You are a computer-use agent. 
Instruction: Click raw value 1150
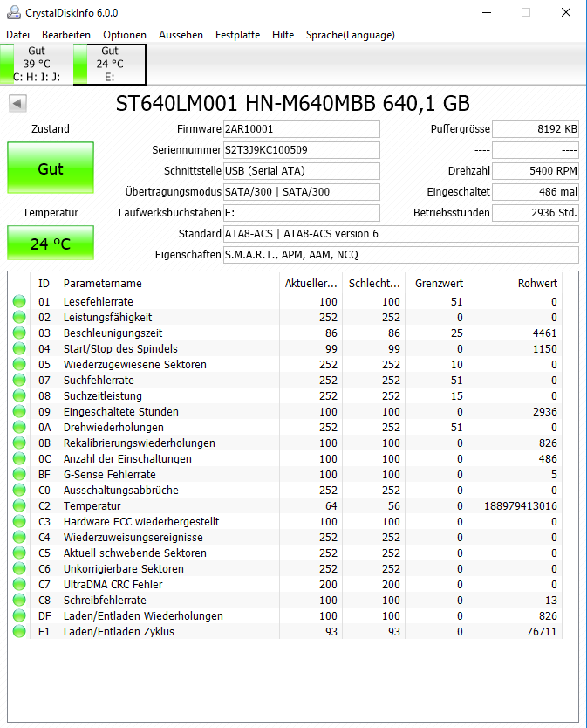545,348
